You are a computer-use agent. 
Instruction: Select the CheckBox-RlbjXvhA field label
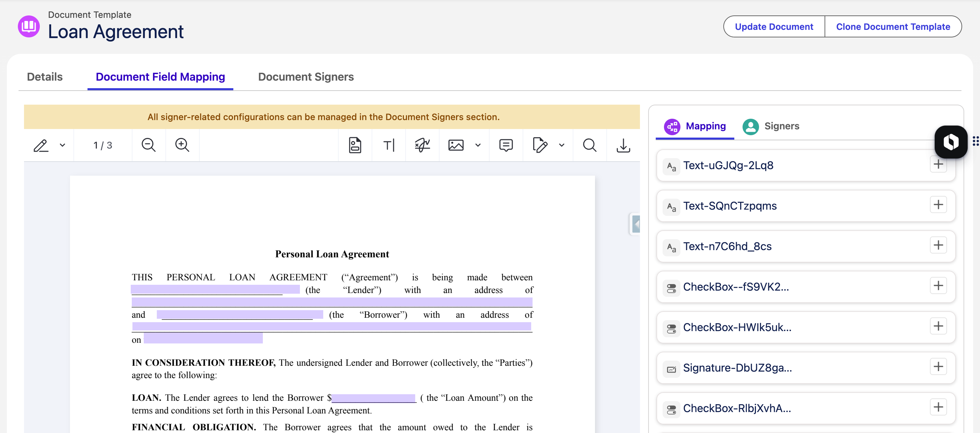click(737, 408)
